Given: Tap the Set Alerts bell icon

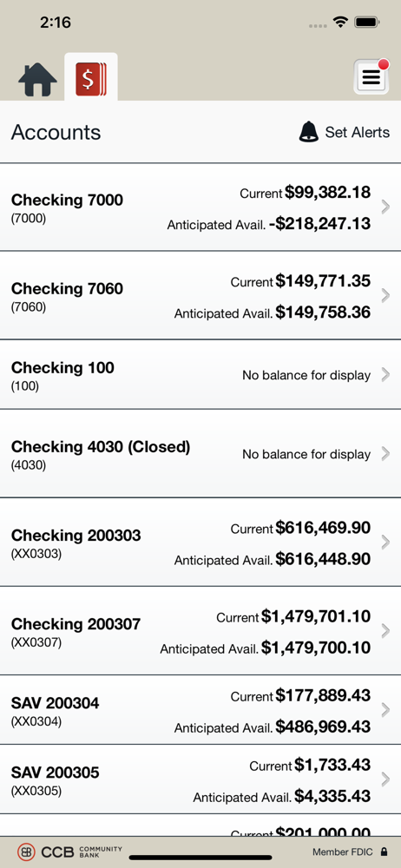Looking at the screenshot, I should 309,132.
